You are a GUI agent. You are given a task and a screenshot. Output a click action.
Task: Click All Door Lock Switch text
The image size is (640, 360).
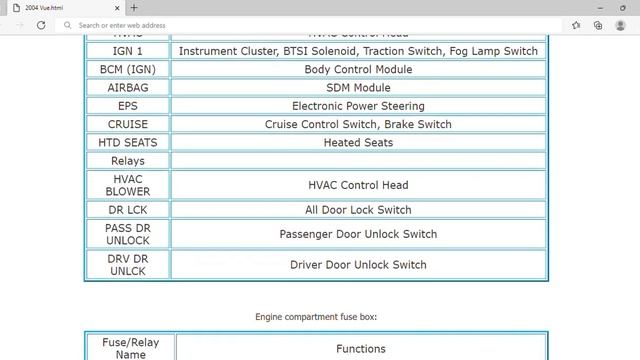point(358,210)
